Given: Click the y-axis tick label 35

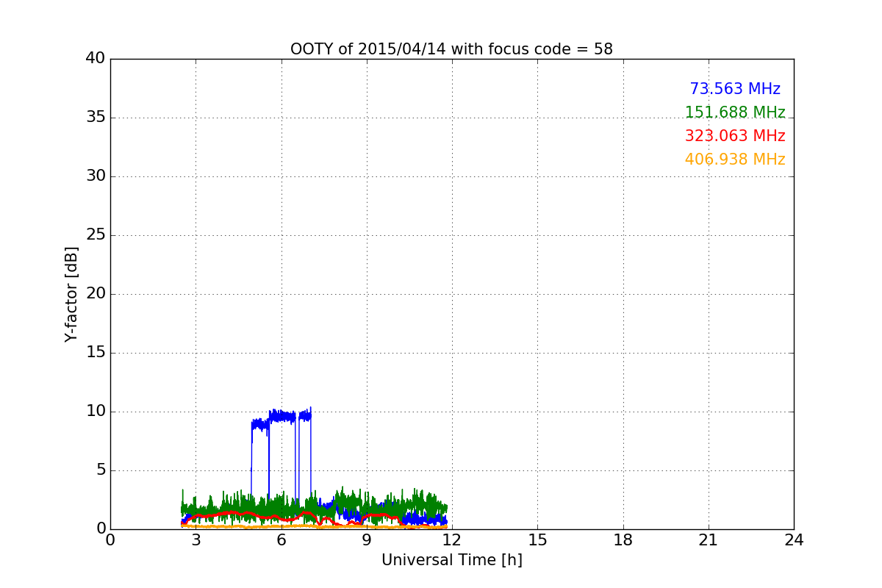Looking at the screenshot, I should tap(96, 117).
